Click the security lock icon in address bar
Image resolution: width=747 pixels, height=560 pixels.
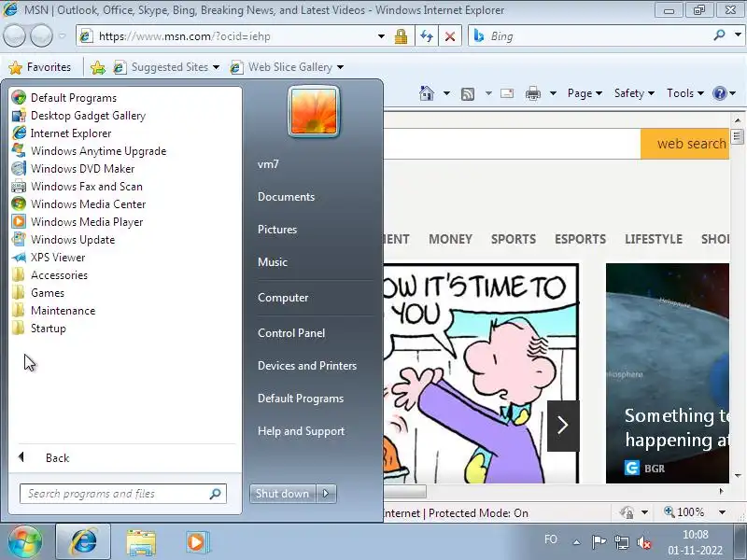pyautogui.click(x=402, y=36)
